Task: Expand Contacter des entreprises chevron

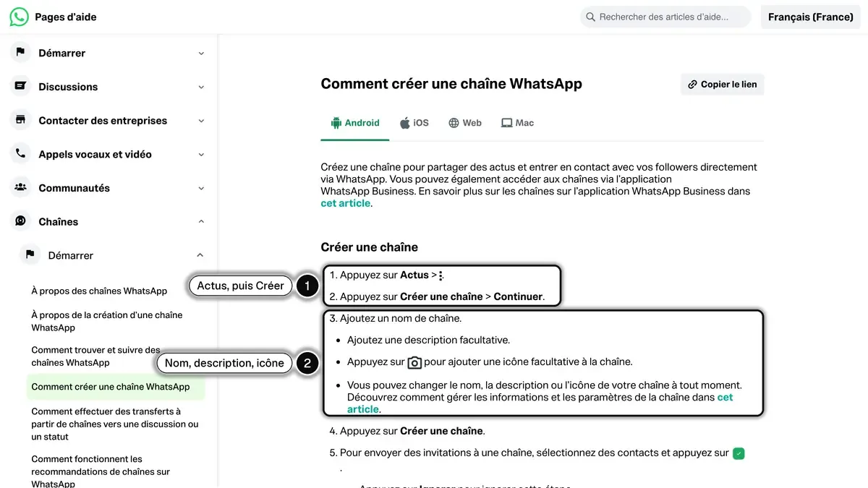Action: [201, 121]
